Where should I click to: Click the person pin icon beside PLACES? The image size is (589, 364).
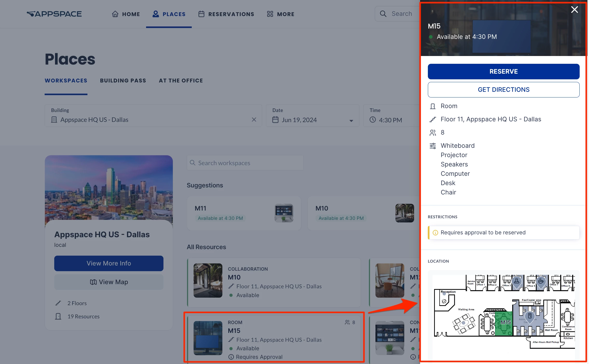pos(156,14)
